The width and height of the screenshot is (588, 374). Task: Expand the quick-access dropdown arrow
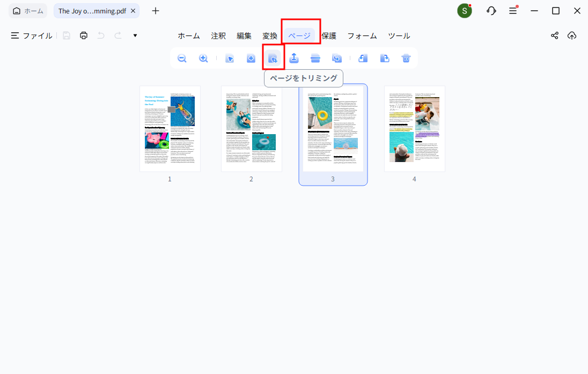coord(135,36)
